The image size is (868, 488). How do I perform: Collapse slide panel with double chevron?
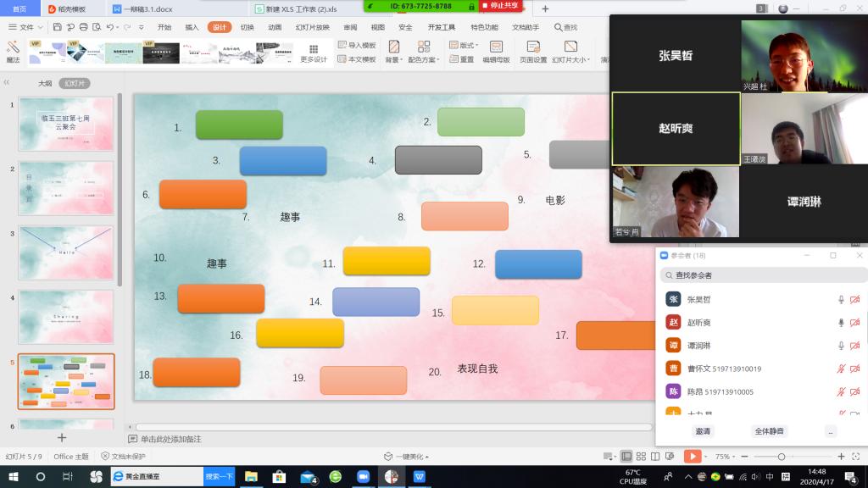[x=7, y=82]
